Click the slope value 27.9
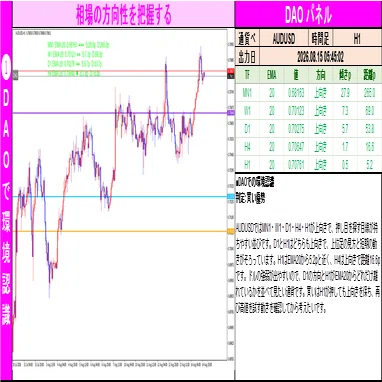 (345, 93)
